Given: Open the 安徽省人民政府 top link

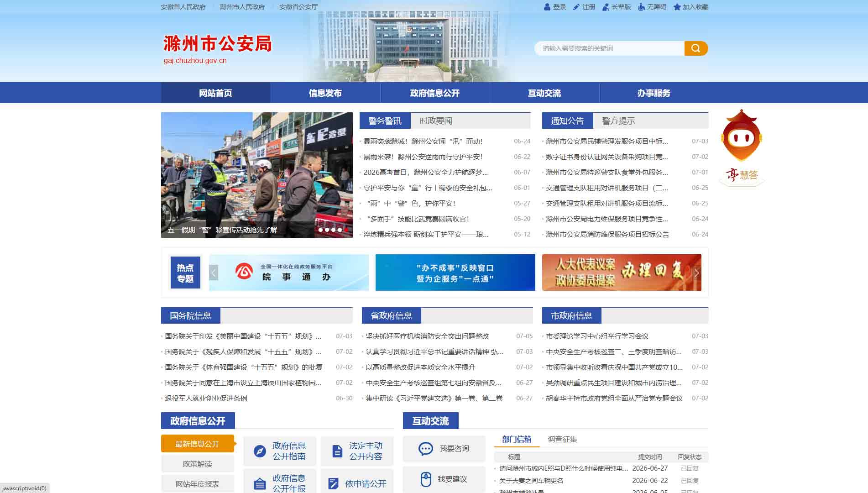Looking at the screenshot, I should [183, 7].
